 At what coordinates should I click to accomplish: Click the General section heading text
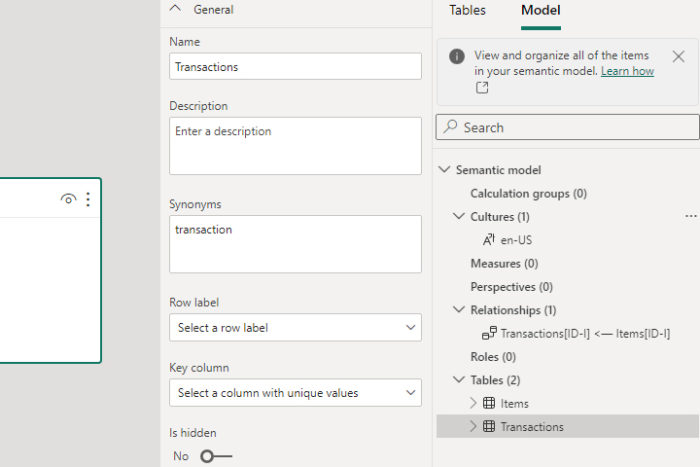213,9
